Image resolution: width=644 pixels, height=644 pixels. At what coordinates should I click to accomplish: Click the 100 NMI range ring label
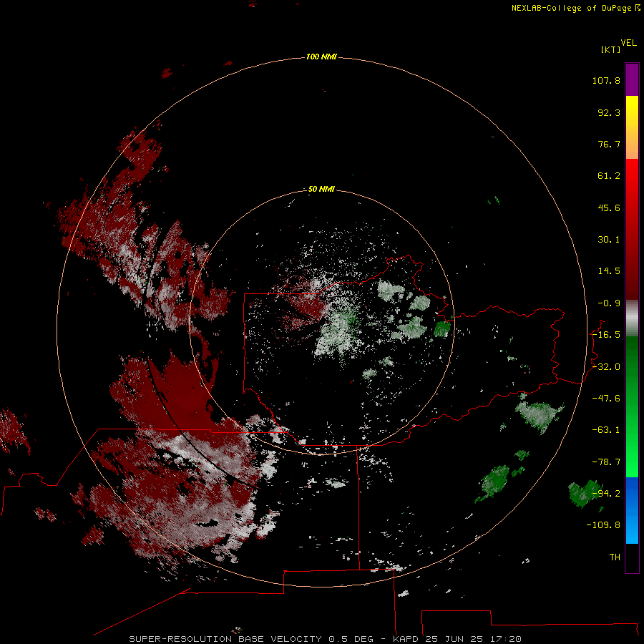click(321, 57)
